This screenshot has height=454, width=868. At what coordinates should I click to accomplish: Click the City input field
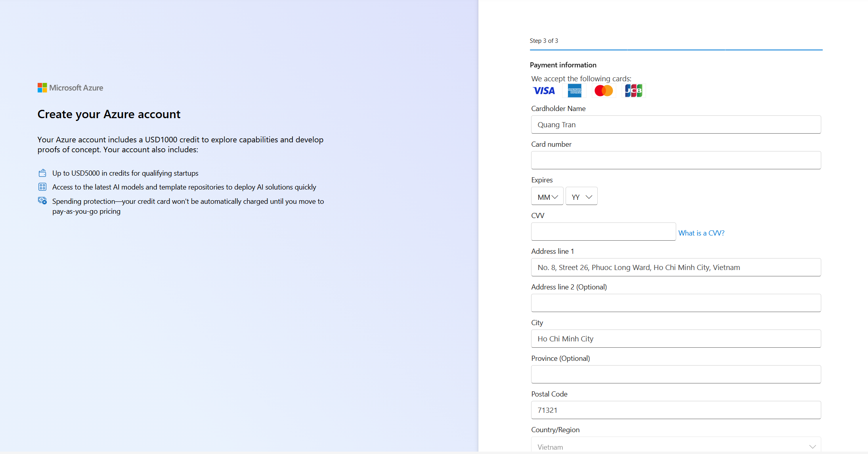point(676,339)
